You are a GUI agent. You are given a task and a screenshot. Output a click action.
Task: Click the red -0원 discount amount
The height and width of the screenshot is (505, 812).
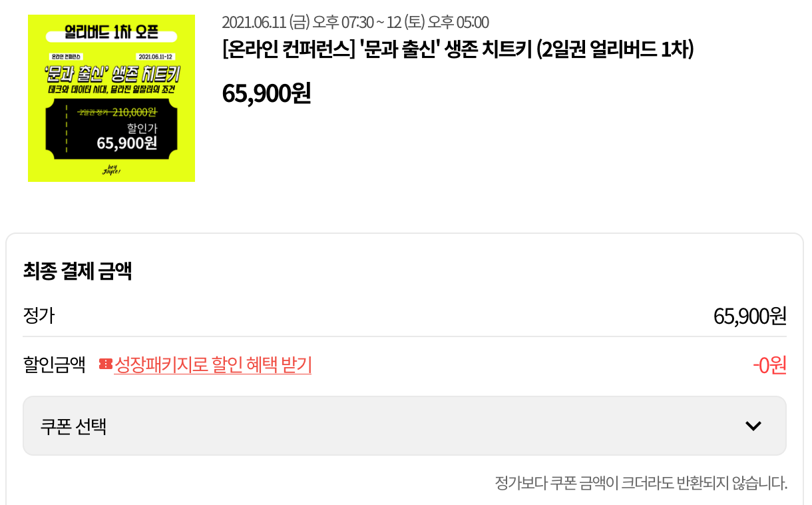[769, 365]
